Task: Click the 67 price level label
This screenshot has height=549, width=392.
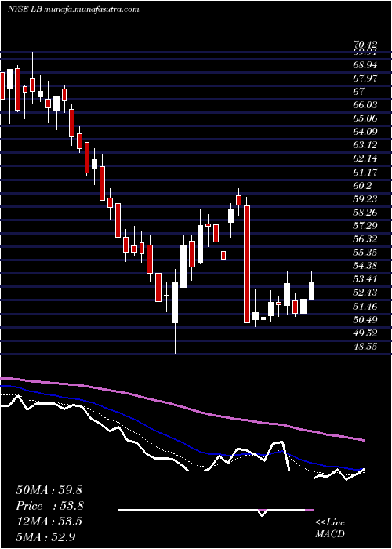Action: pyautogui.click(x=359, y=92)
